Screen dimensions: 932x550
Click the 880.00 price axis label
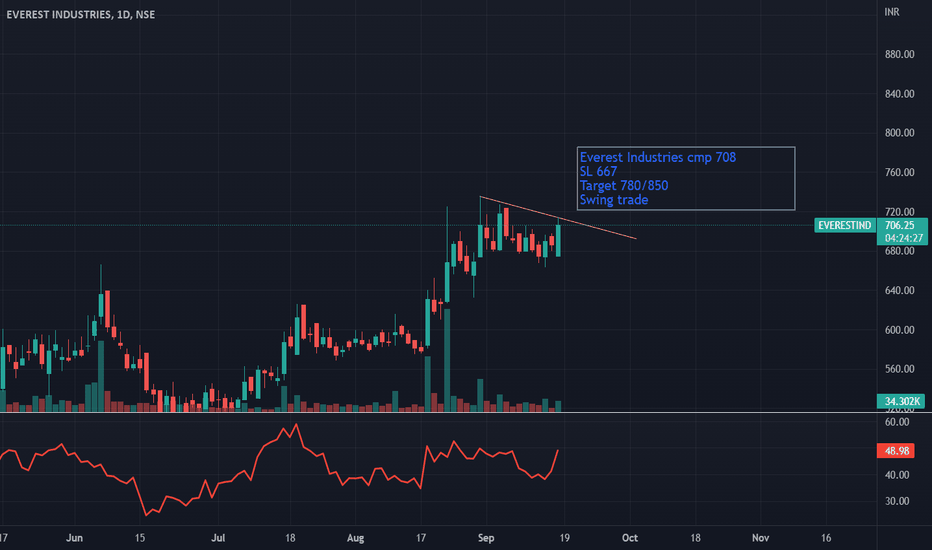pos(899,54)
